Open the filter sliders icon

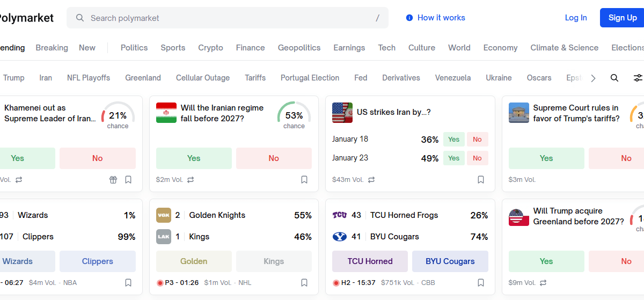pyautogui.click(x=638, y=78)
